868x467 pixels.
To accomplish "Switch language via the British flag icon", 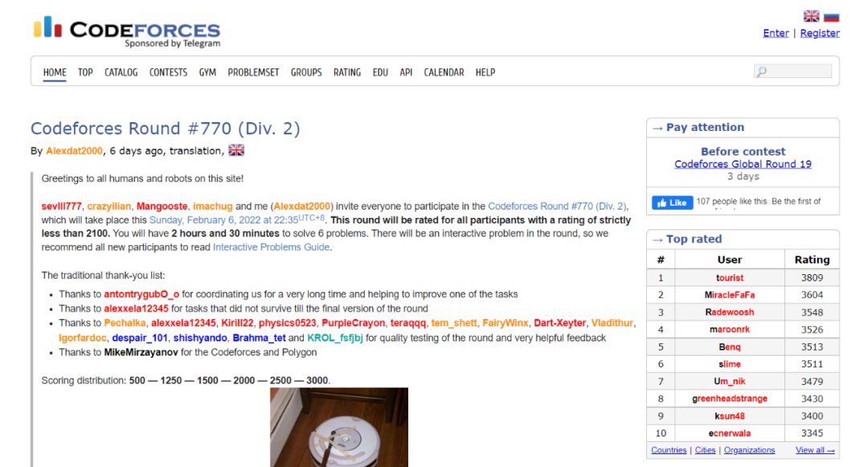I will coord(811,16).
